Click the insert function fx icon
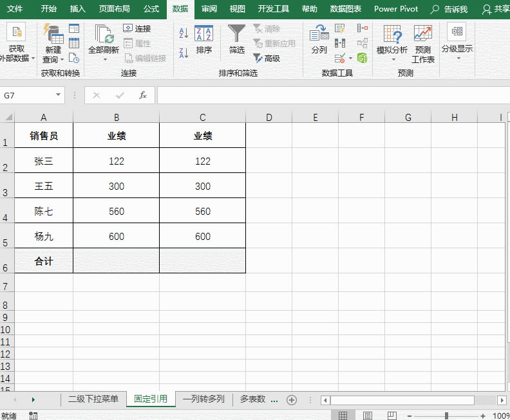The image size is (510, 420). point(143,95)
